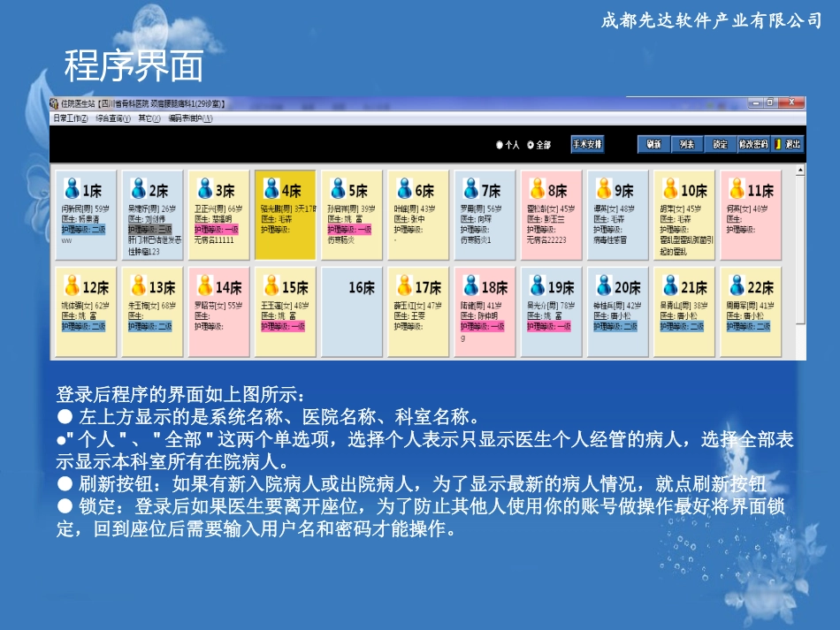This screenshot has width=840, height=630.
Task: Click 护理等级: 二级 label on 20床
Action: (x=615, y=327)
